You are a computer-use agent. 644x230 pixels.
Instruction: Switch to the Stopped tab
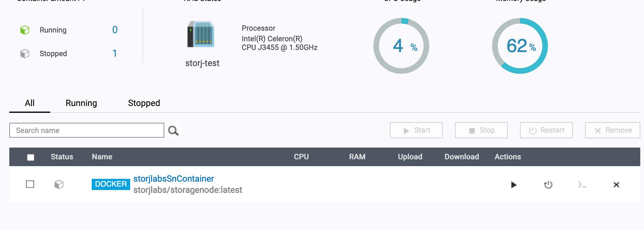click(x=144, y=103)
